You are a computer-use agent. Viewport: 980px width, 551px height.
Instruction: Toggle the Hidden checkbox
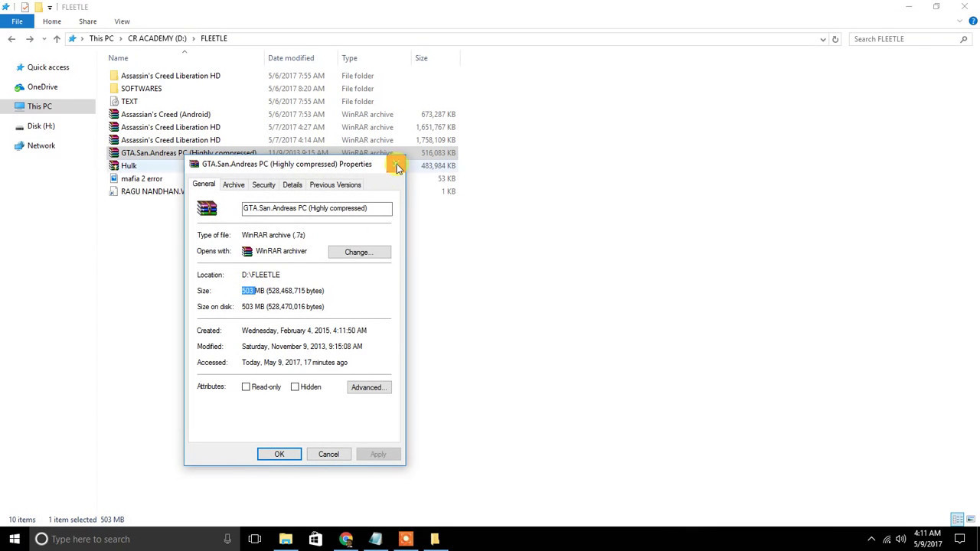[x=295, y=387]
